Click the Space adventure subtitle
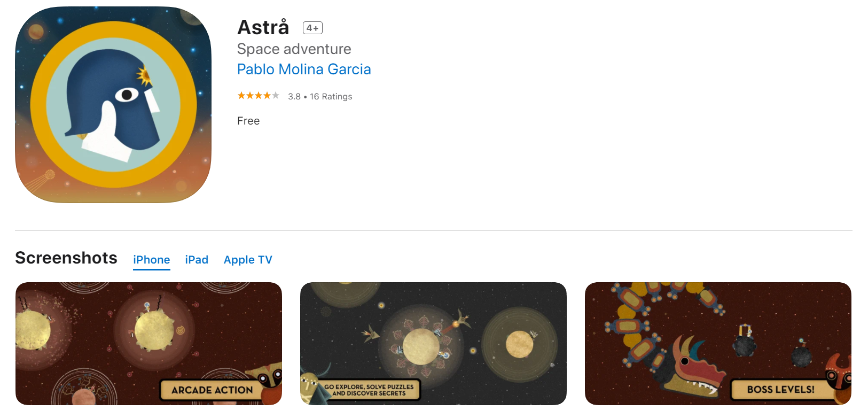 tap(294, 49)
